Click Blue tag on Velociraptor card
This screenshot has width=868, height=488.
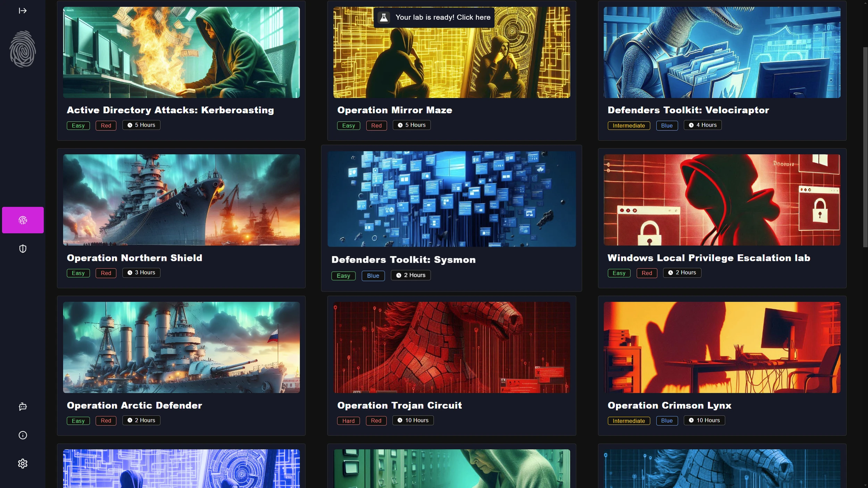click(x=667, y=125)
